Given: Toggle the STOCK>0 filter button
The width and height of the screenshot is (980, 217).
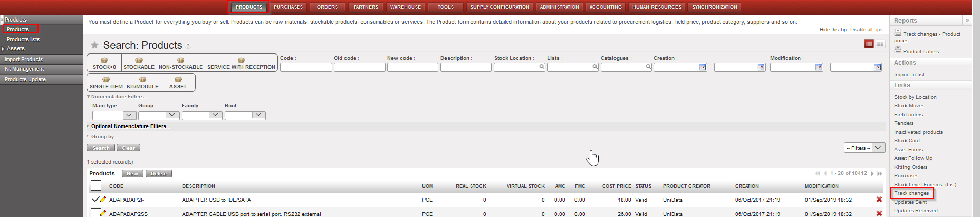Looking at the screenshot, I should [x=104, y=63].
